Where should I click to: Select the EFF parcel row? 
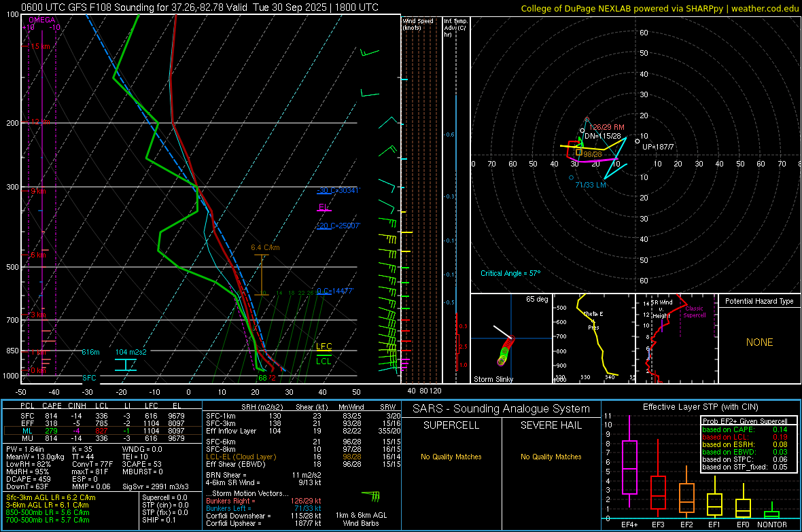[x=103, y=423]
